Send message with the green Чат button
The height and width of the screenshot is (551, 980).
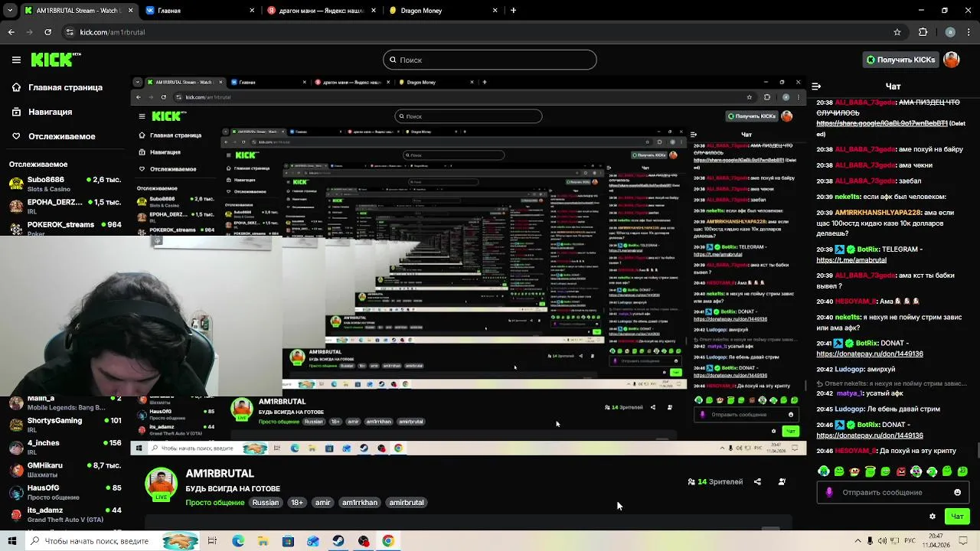[x=957, y=517]
